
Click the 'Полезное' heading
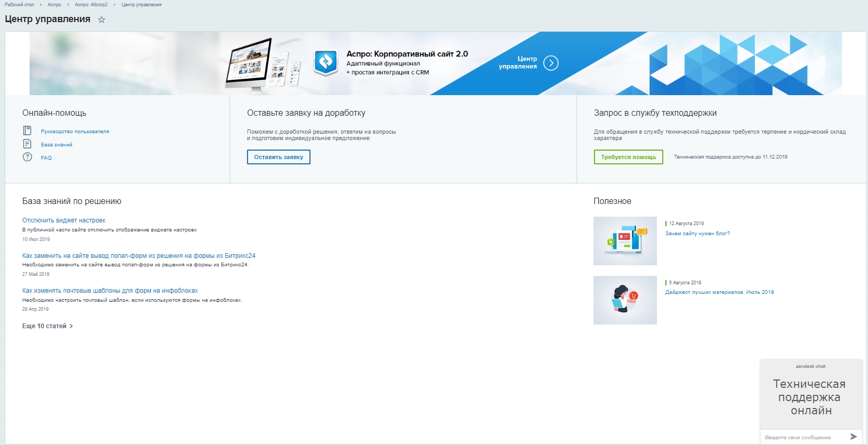click(613, 201)
